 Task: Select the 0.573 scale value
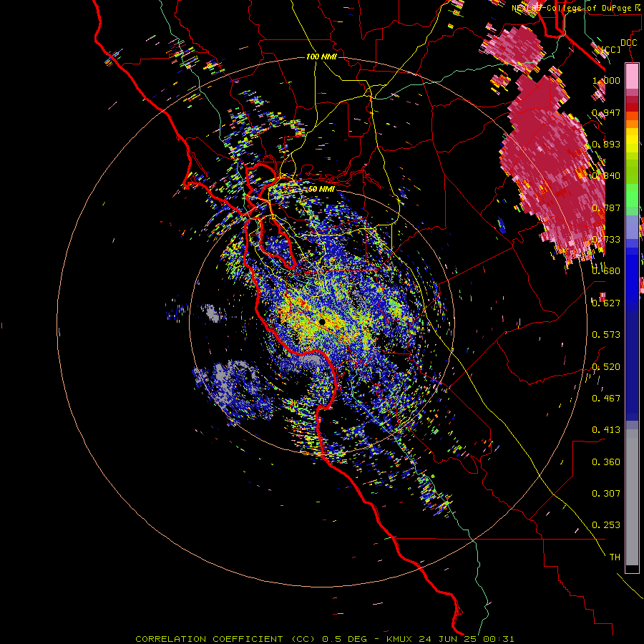point(606,335)
